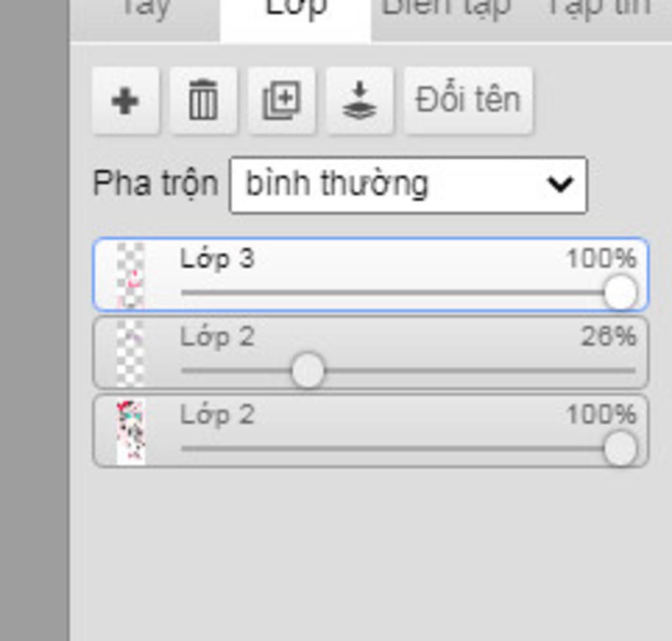Click the 26% opacity value label

tap(608, 337)
